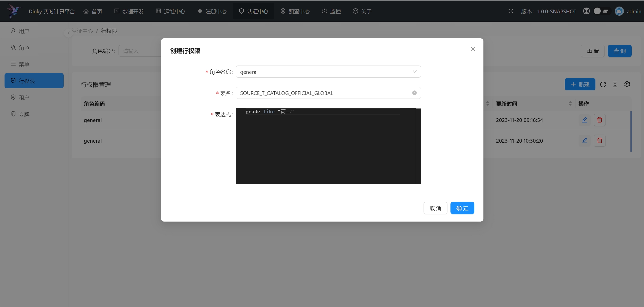Click the fullscreen toggle icon
The image size is (644, 307).
click(x=511, y=11)
